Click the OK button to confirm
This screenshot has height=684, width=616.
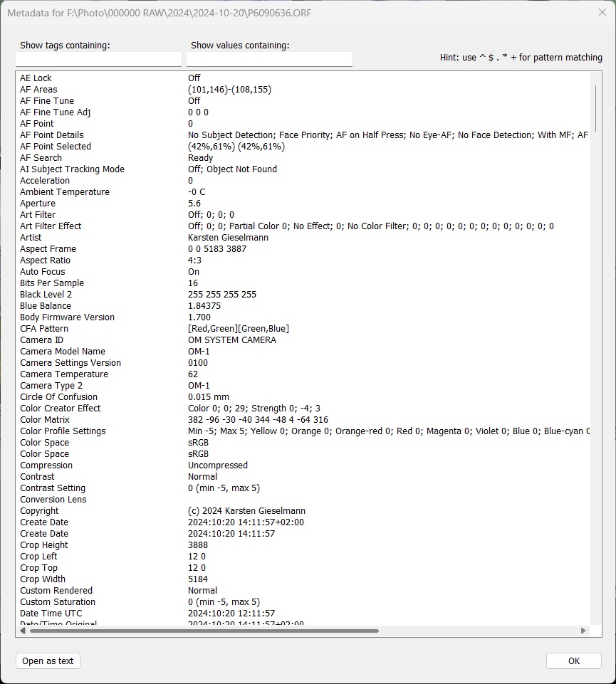click(x=573, y=661)
